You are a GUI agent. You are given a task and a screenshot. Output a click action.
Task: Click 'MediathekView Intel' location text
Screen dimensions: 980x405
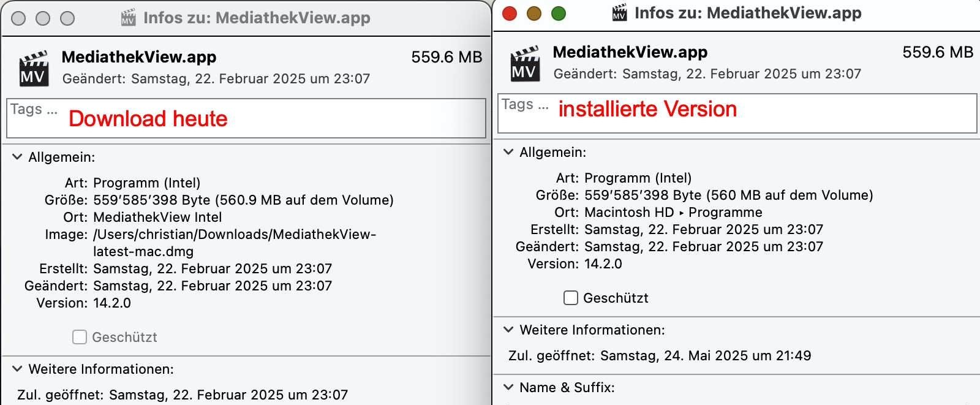pos(157,217)
